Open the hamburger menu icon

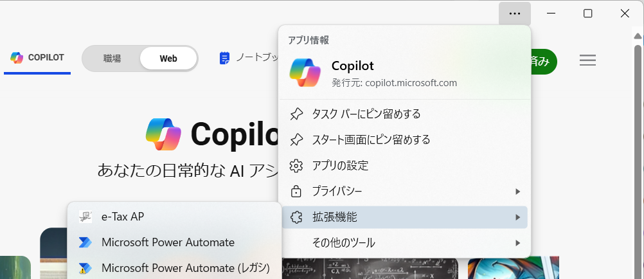click(x=587, y=60)
